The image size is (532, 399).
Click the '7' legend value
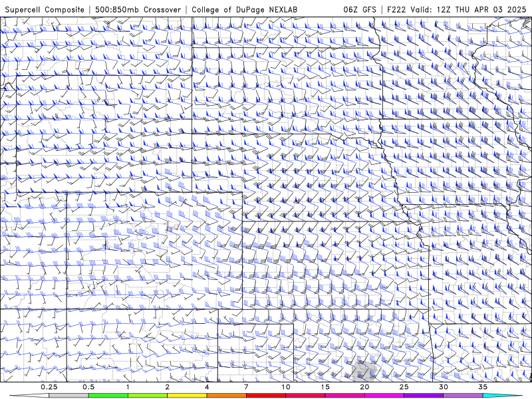coord(246,387)
